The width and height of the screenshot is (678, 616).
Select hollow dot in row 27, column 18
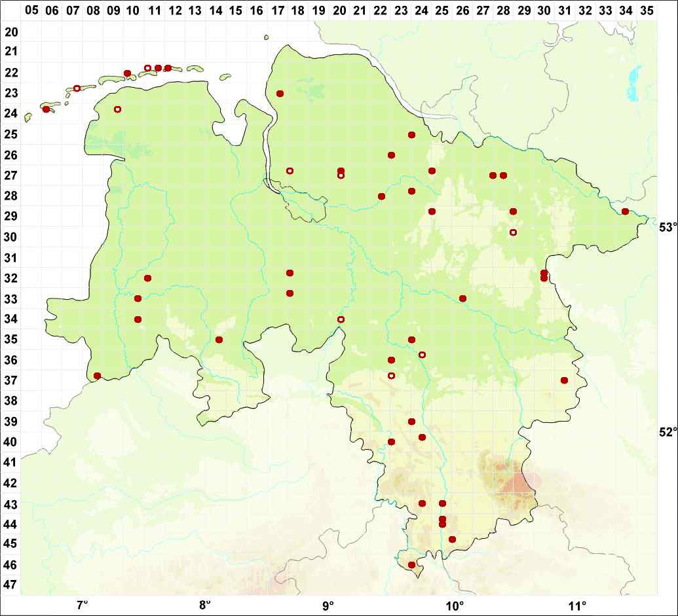(290, 171)
